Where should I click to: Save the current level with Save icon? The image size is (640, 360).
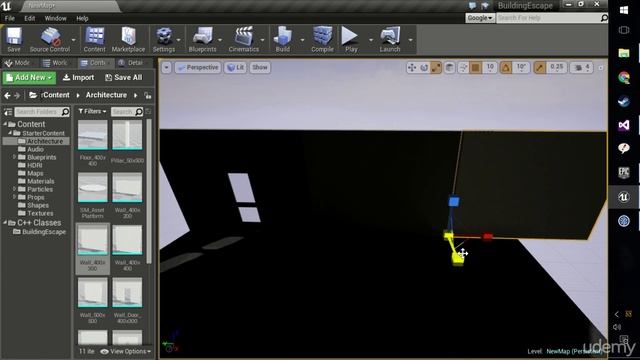point(13,40)
